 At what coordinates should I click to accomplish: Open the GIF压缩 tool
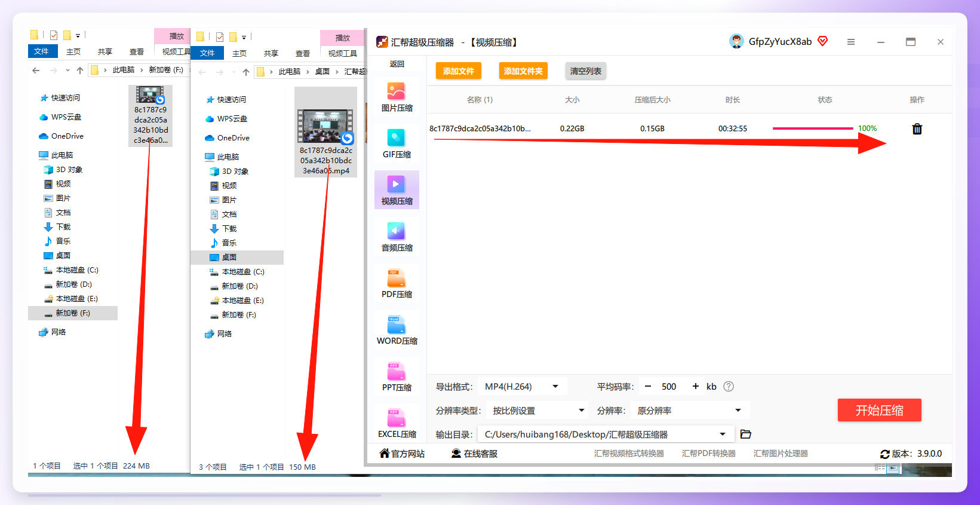click(397, 144)
